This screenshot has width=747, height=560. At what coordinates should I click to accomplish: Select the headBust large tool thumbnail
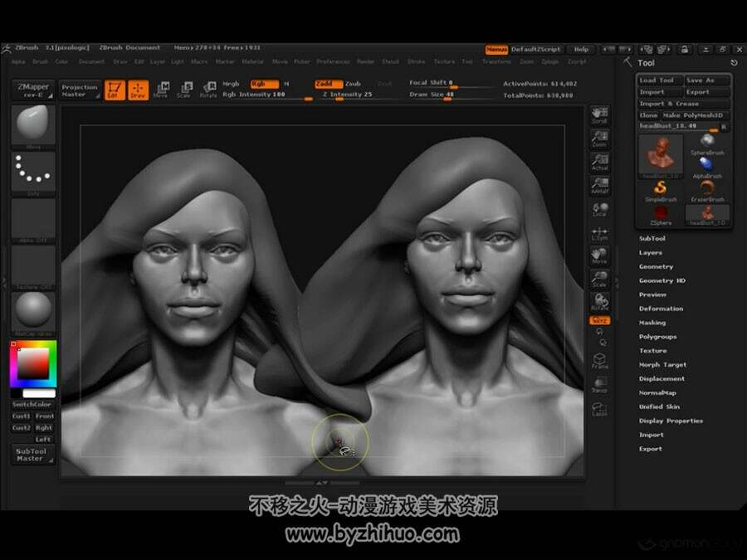coord(661,156)
